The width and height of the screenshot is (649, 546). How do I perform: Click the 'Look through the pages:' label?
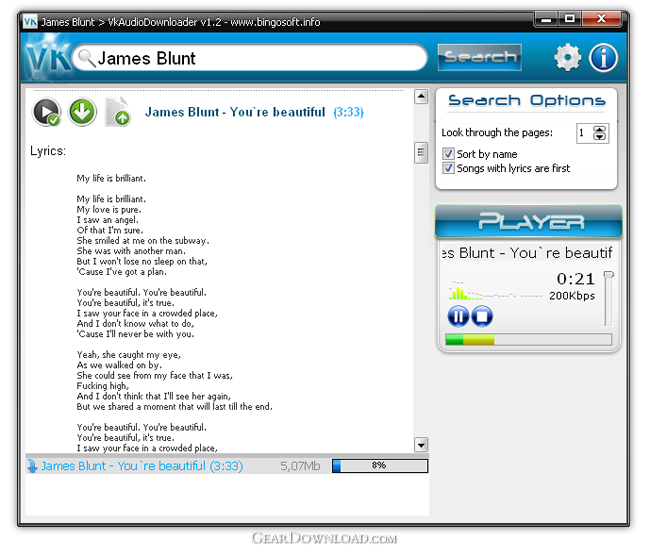[497, 132]
